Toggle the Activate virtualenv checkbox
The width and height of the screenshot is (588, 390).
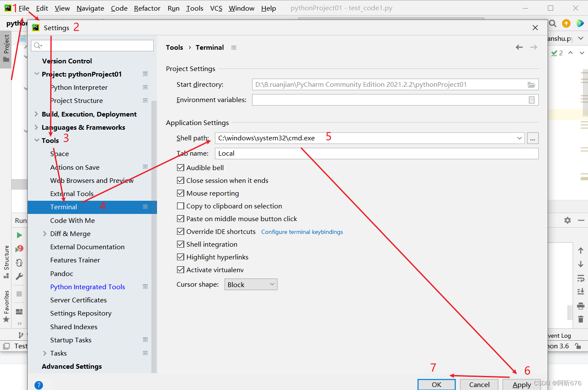180,270
